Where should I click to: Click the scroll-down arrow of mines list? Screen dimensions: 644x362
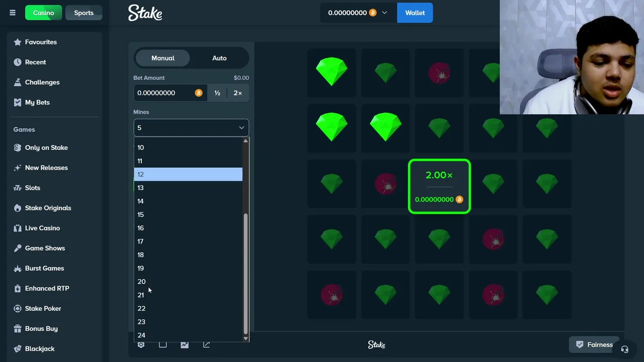246,339
